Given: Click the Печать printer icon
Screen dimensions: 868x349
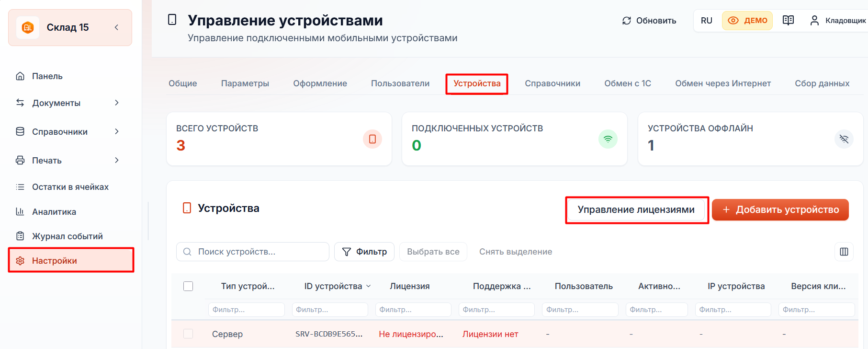Looking at the screenshot, I should 20,160.
